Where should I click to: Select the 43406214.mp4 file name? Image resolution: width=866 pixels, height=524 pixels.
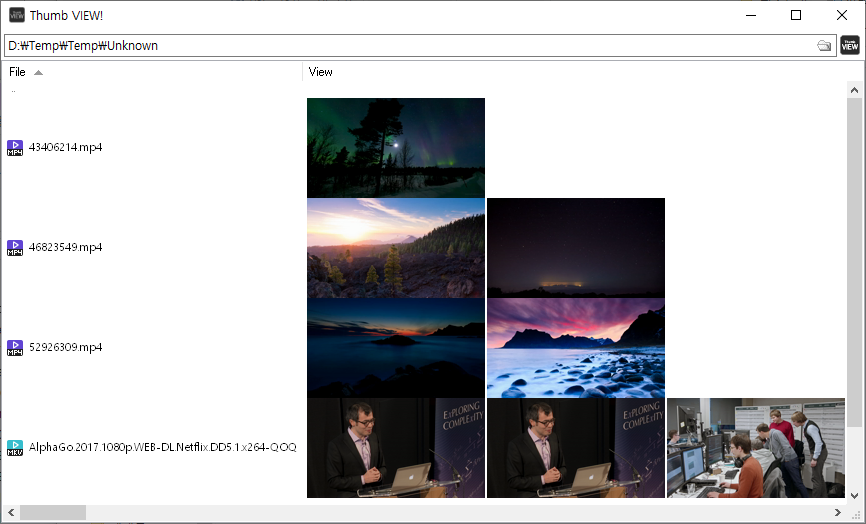(66, 148)
